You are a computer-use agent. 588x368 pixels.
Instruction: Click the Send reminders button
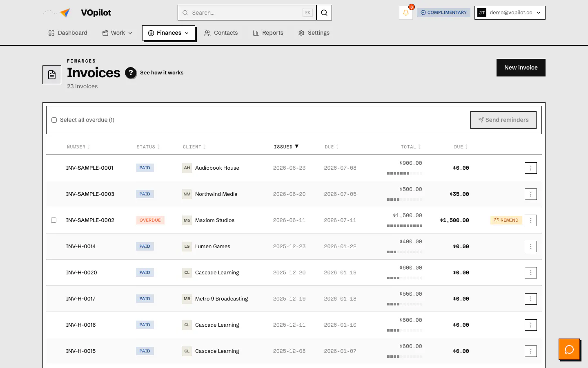(503, 120)
